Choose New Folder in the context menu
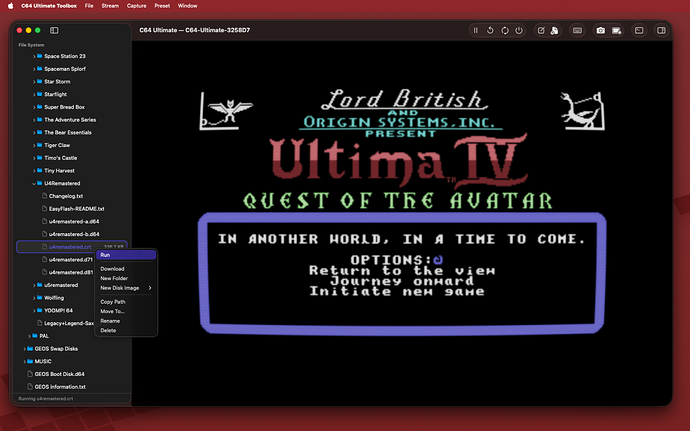This screenshot has width=690, height=431. tap(126, 278)
